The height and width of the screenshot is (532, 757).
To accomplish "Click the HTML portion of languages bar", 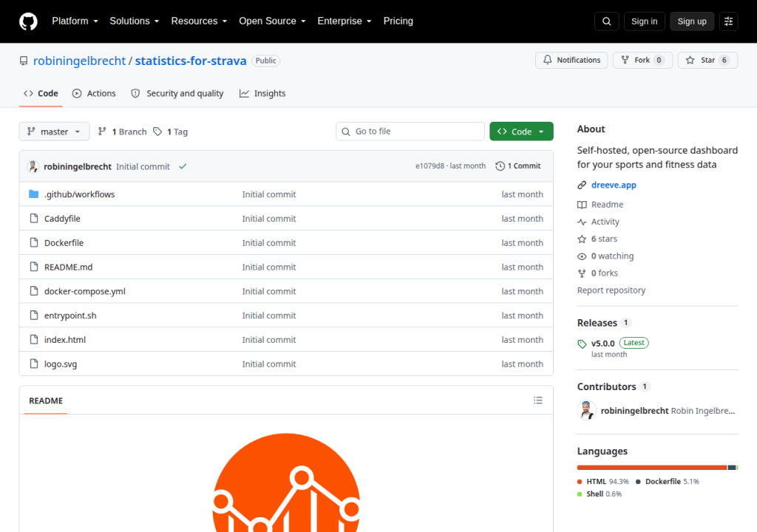I will (652, 467).
